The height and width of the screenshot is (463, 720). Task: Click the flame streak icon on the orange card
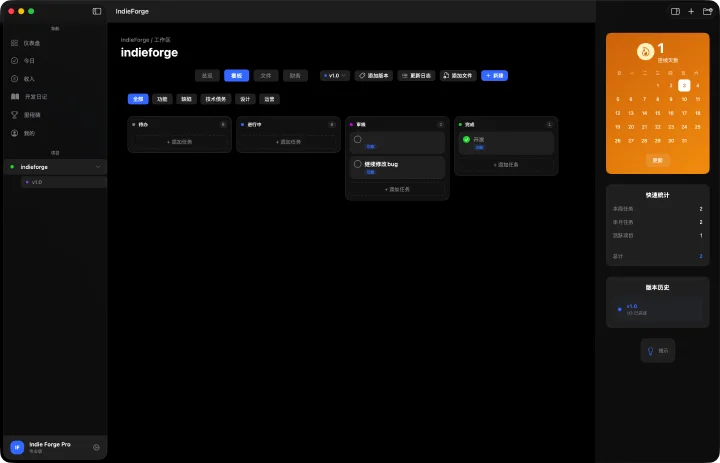coord(646,52)
